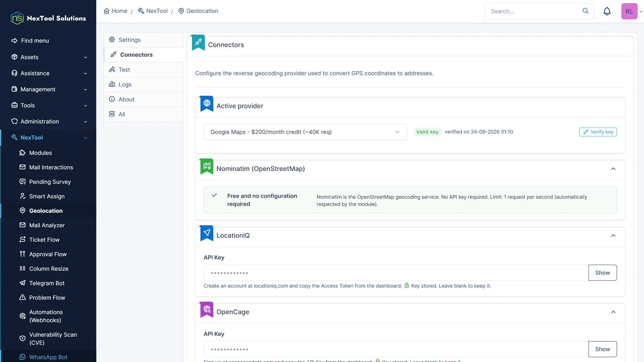
Task: Expand the Assistance sidebar menu
Action: [48, 73]
